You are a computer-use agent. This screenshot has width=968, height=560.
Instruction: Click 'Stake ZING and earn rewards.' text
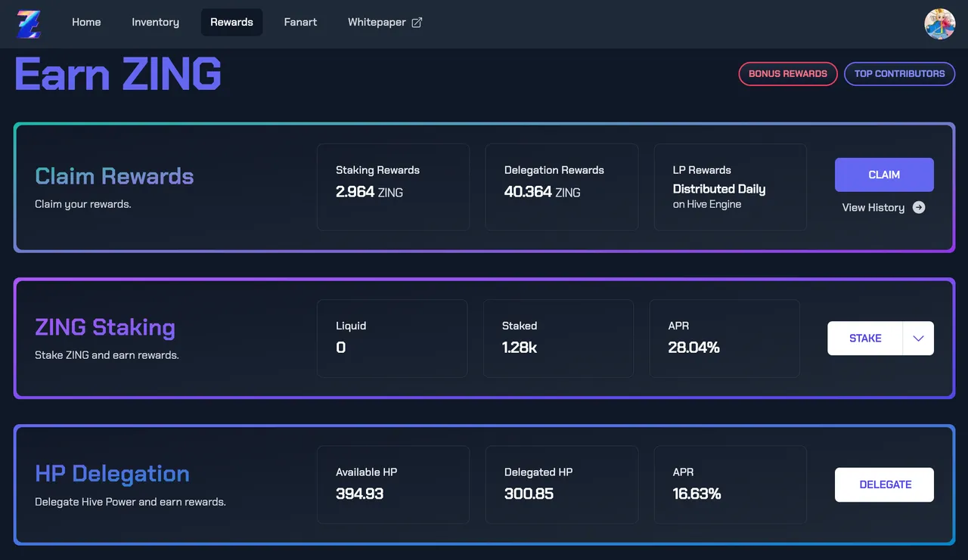pos(107,355)
